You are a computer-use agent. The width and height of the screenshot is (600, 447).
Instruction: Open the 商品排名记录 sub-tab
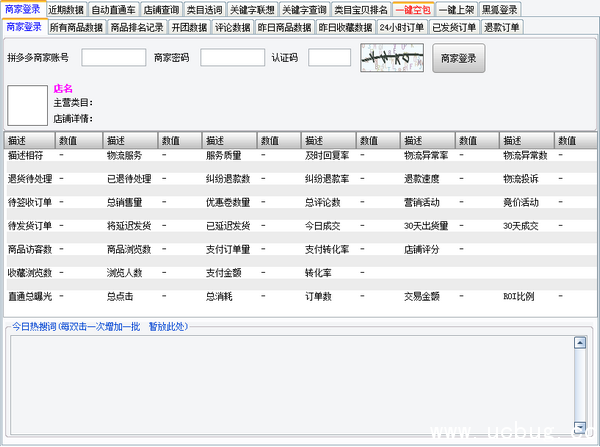point(136,27)
